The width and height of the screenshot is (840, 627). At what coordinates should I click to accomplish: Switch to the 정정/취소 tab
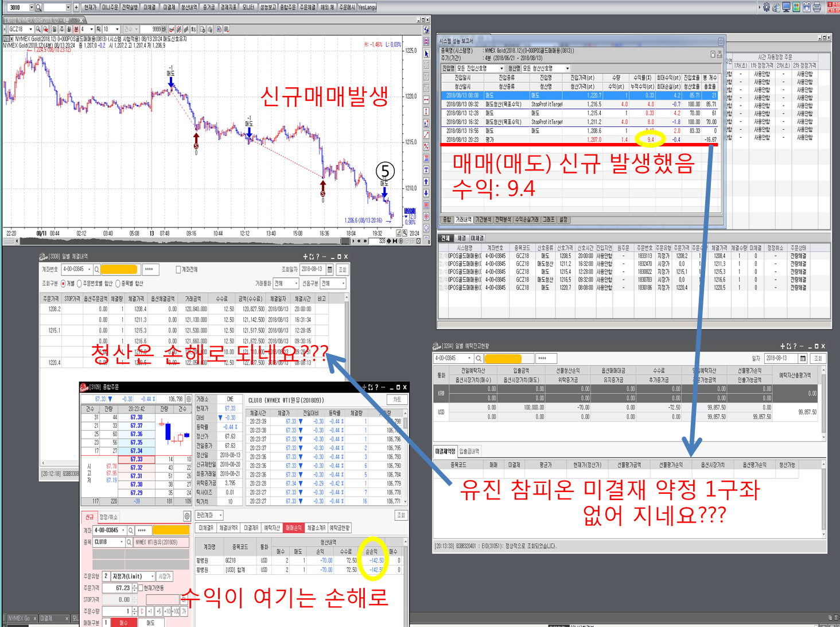point(109,517)
